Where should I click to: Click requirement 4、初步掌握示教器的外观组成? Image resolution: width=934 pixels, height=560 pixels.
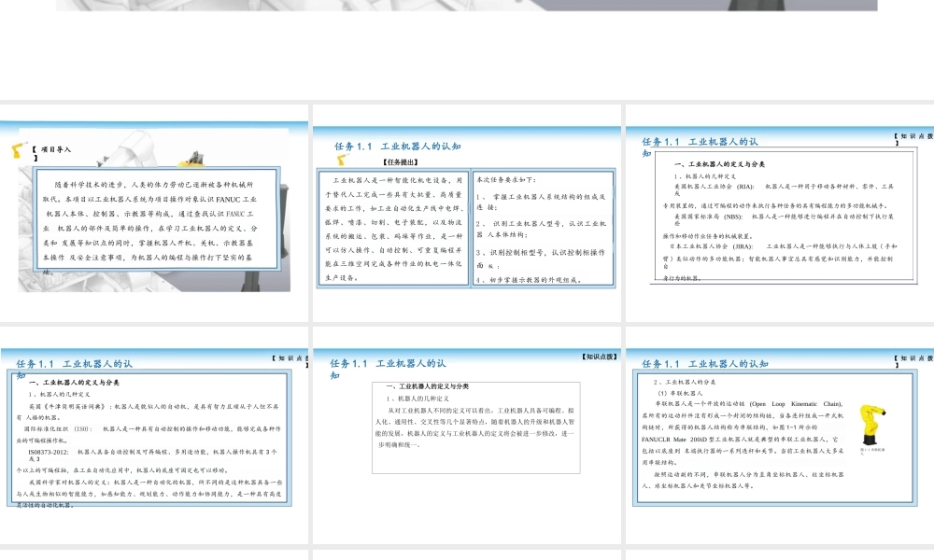[x=529, y=280]
